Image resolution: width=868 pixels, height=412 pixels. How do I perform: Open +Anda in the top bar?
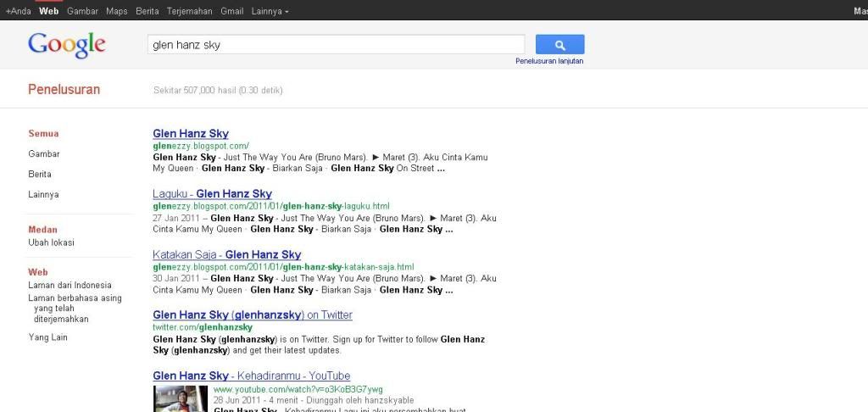19,11
